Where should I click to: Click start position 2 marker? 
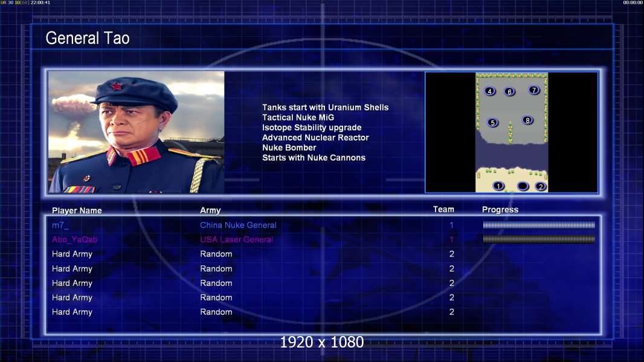[540, 186]
